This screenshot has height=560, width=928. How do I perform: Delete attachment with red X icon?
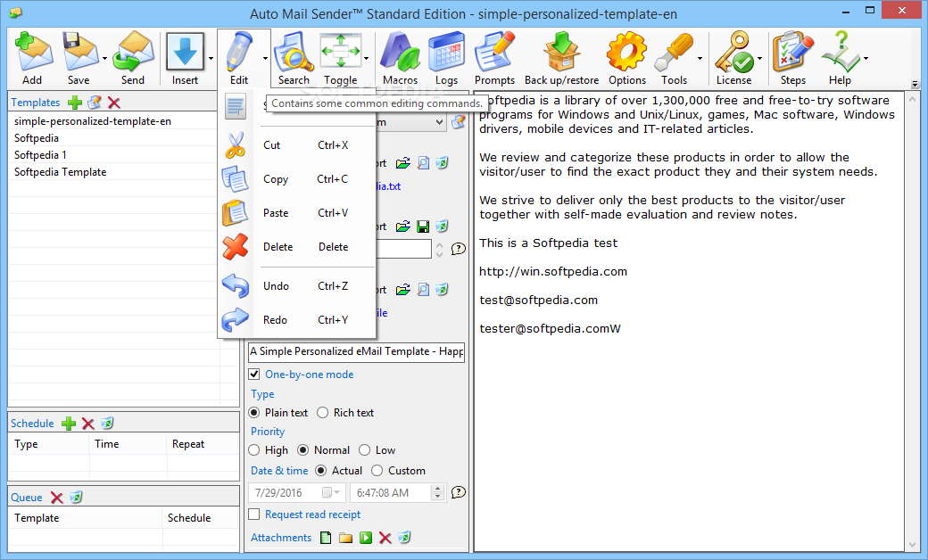point(385,538)
